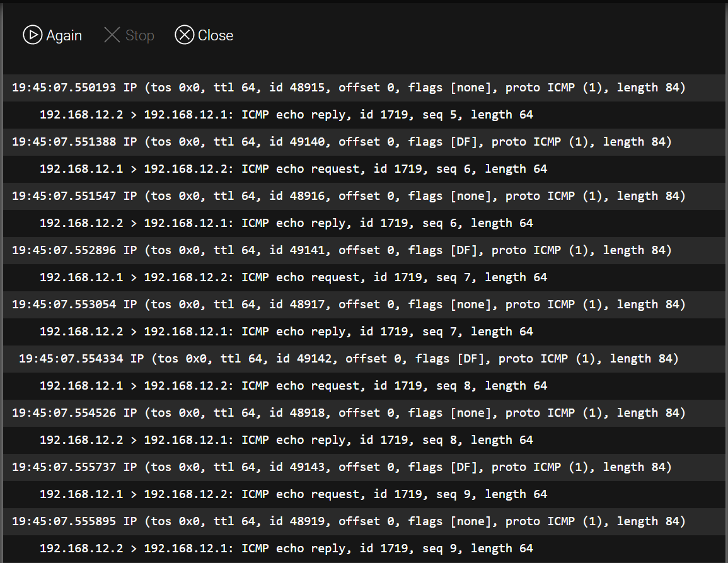728x563 pixels.
Task: Select the echo reply seq 7 line
Action: click(364, 332)
